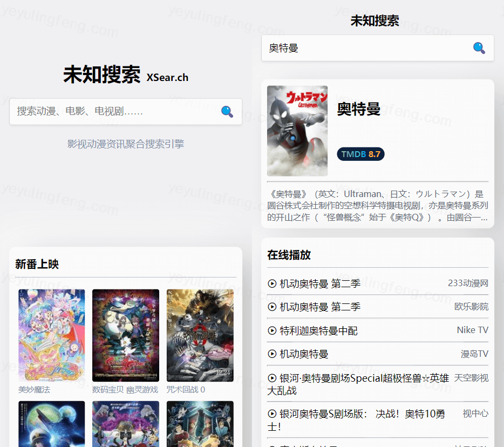The width and height of the screenshot is (504, 447).
Task: Click the 新番上映 section heading
Action: (x=37, y=265)
